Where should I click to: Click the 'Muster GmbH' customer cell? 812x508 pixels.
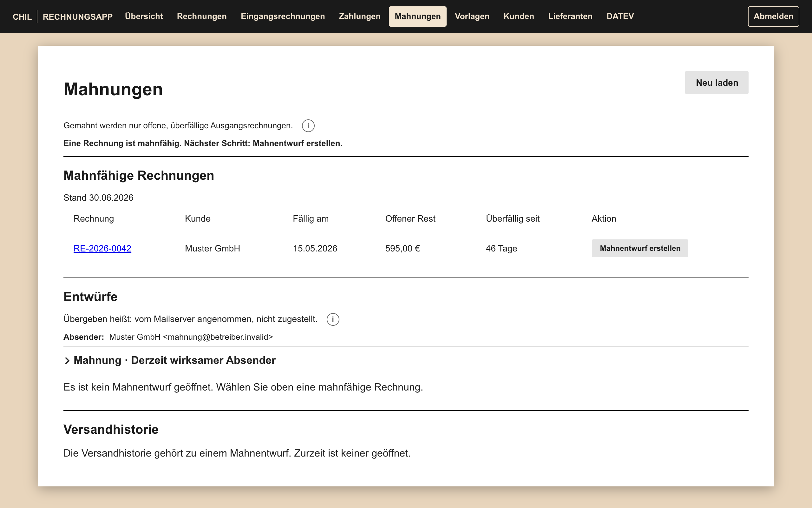click(x=213, y=248)
